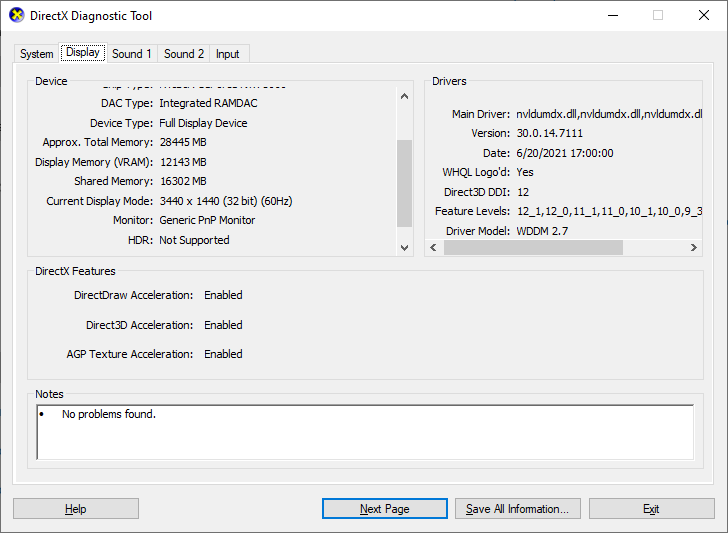Select the 'No problems found.' note

(x=109, y=414)
